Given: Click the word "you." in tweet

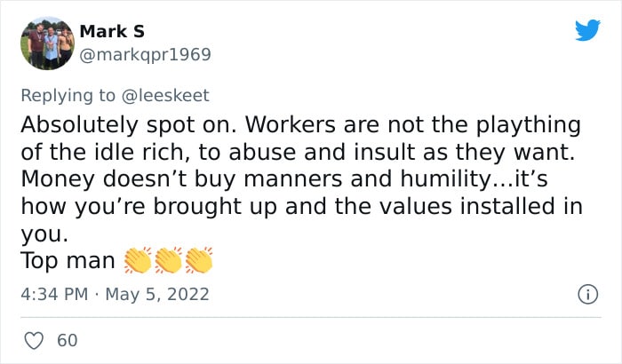Looking at the screenshot, I should coord(44,234).
